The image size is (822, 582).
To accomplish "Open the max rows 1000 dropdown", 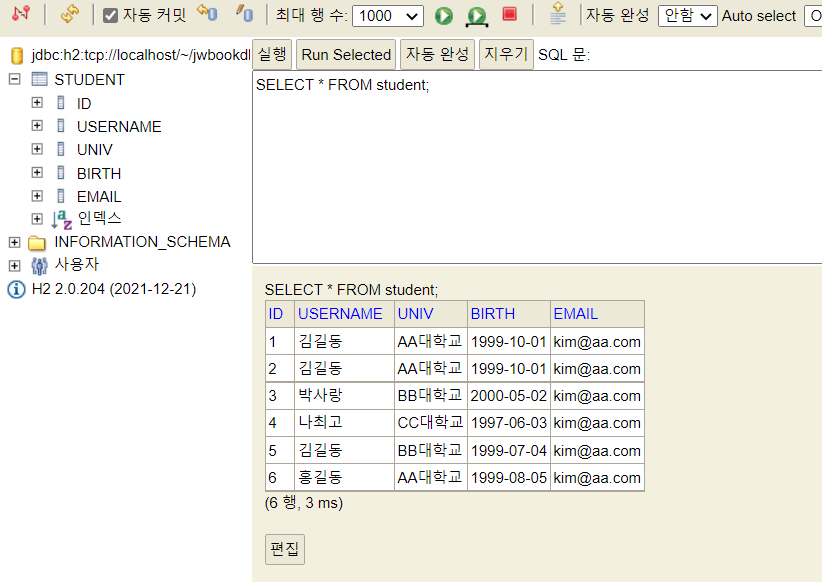I will 388,16.
